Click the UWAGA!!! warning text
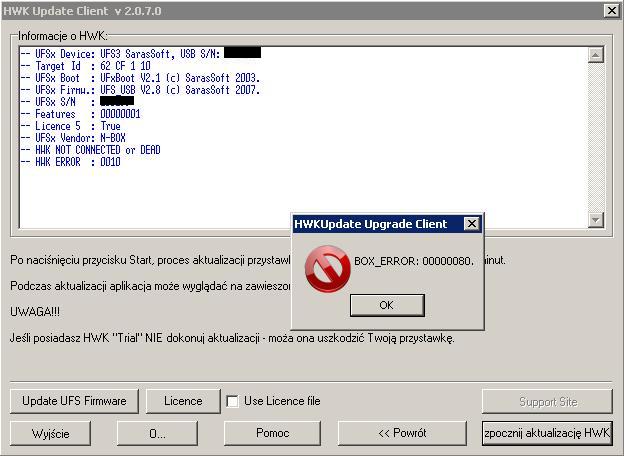Viewport: 624px width, 456px height. click(x=35, y=312)
